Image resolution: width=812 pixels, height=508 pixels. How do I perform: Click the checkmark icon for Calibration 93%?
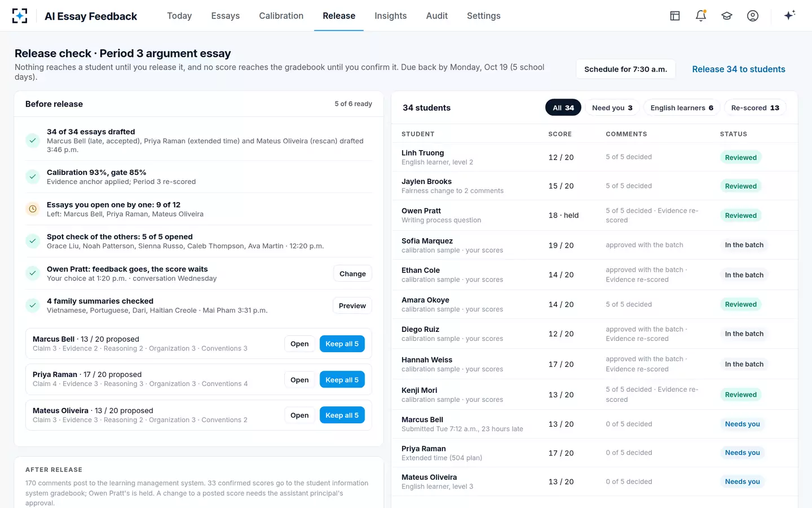coord(33,177)
